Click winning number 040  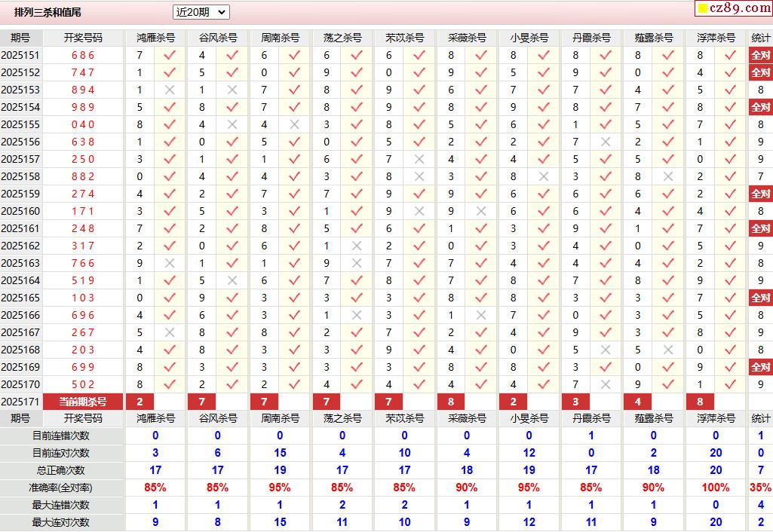[83, 124]
